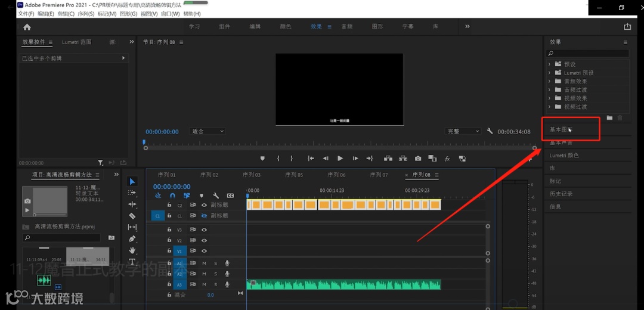Select the Selection arrow tool
Image resolution: width=644 pixels, height=310 pixels.
tap(132, 181)
